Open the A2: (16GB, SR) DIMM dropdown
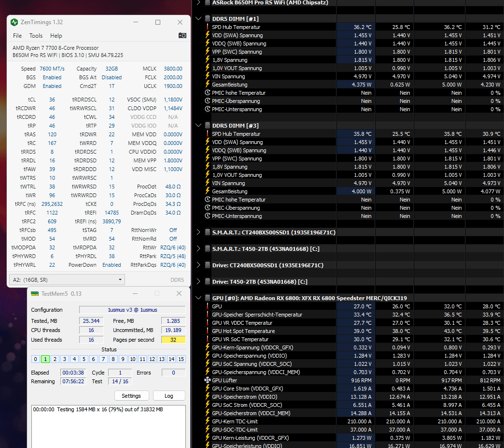Viewport: 504px width, 448px height. [67, 280]
